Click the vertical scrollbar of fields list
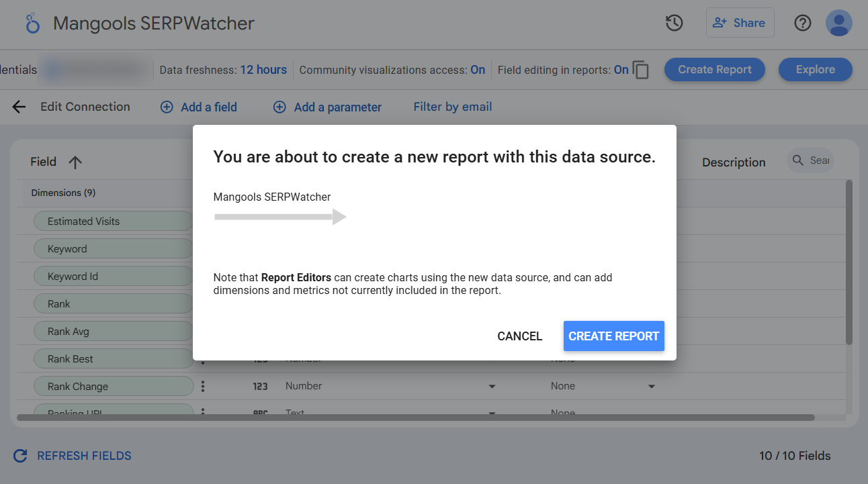 849,262
